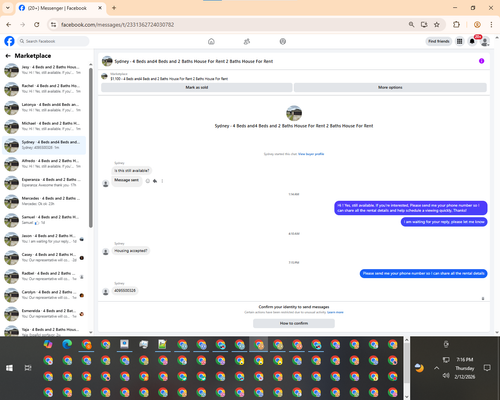
Task: Click the Find friends button
Action: pos(439,41)
